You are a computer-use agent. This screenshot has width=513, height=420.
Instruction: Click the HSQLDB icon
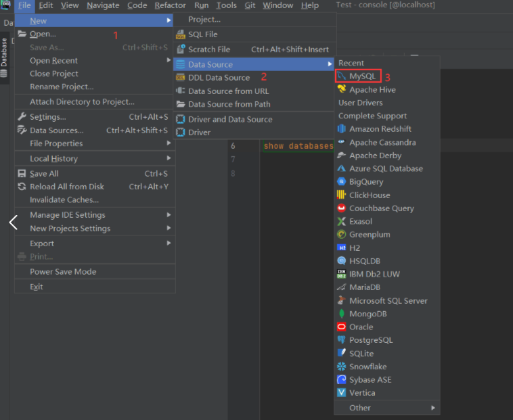[341, 261]
